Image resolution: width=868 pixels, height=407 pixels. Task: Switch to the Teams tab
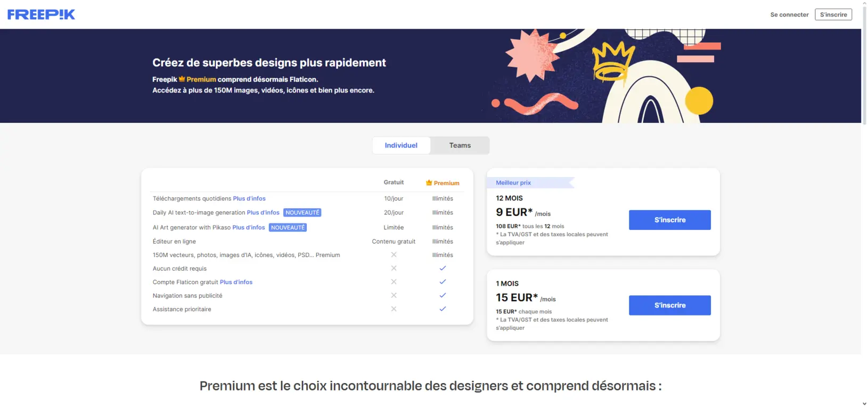coord(460,145)
